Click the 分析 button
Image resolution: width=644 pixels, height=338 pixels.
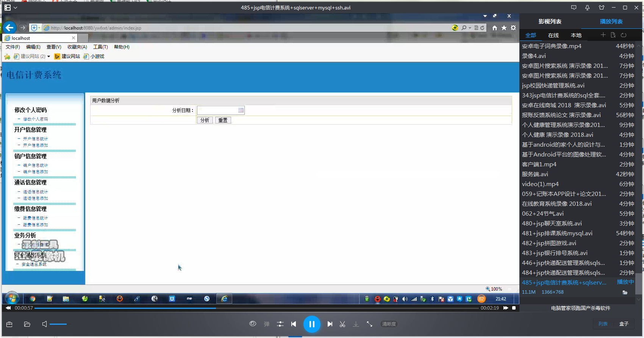pyautogui.click(x=205, y=120)
